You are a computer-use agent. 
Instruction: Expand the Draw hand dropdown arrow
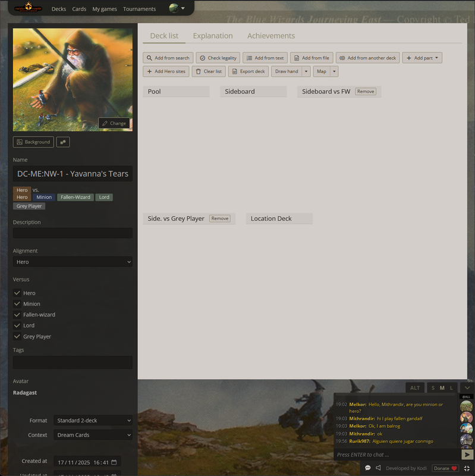coord(306,71)
